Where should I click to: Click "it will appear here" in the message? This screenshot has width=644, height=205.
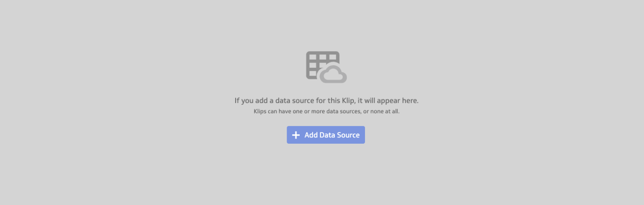[x=389, y=101]
